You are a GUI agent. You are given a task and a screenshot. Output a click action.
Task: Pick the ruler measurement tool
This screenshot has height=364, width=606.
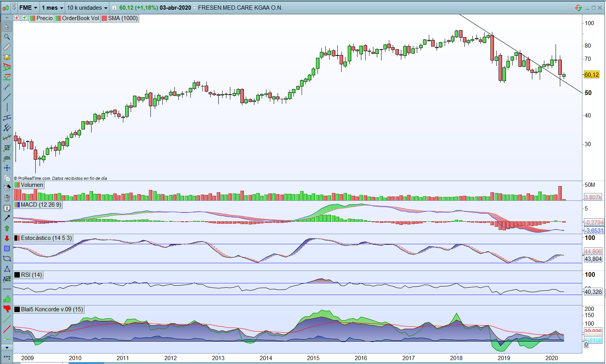[x=7, y=47]
